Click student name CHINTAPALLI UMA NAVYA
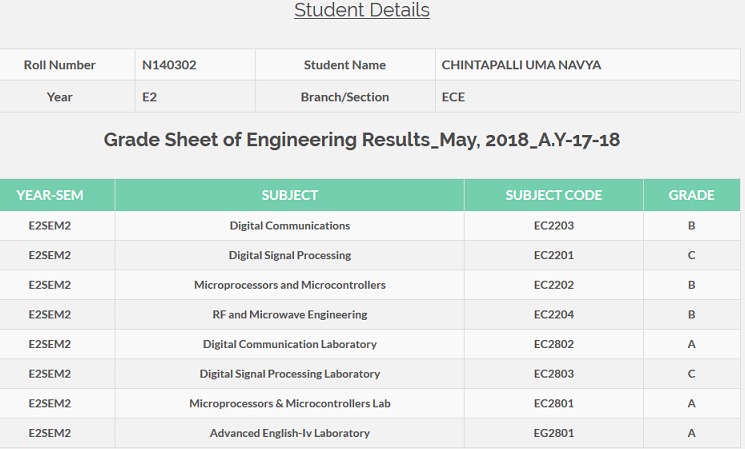Viewport: 745px width, 449px height. (x=521, y=65)
